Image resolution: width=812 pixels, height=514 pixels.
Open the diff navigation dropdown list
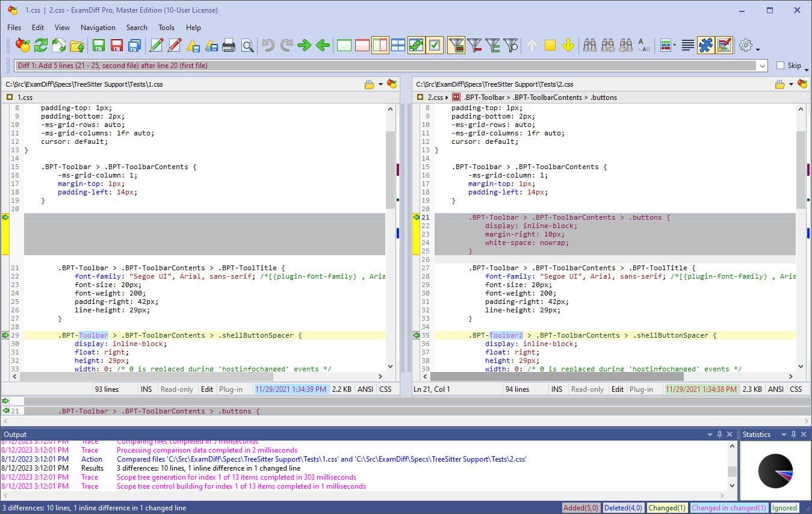pos(763,65)
